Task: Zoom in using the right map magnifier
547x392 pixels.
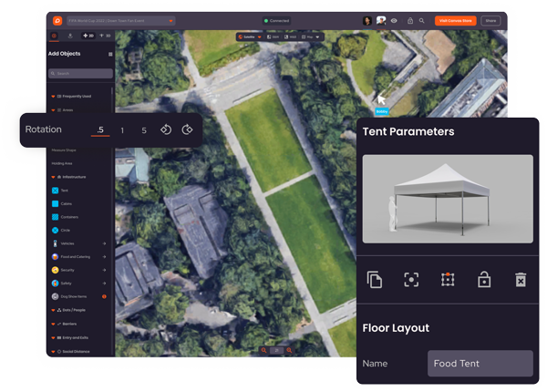Action: (289, 350)
